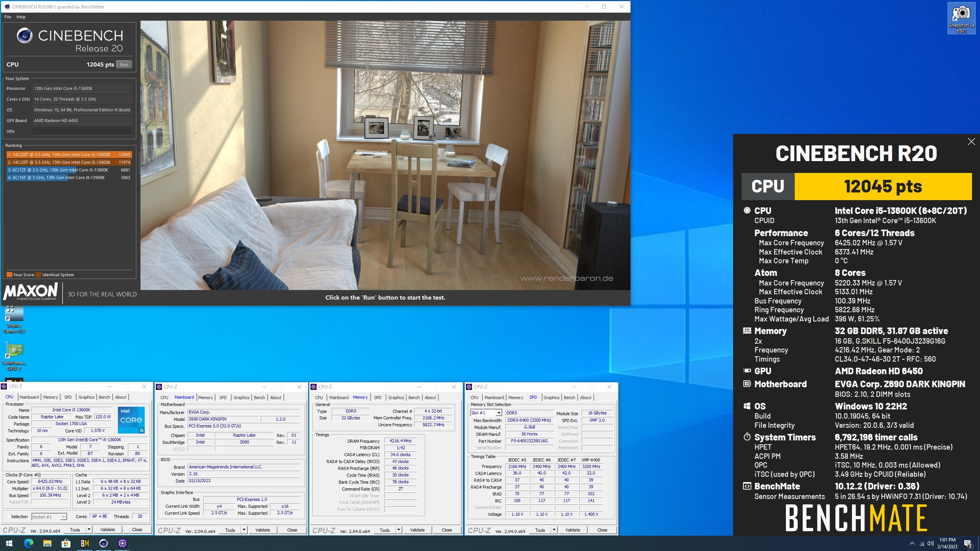Image resolution: width=980 pixels, height=551 pixels.
Task: Select ranking entry i9-13900K scoring 5863
Action: (69, 178)
